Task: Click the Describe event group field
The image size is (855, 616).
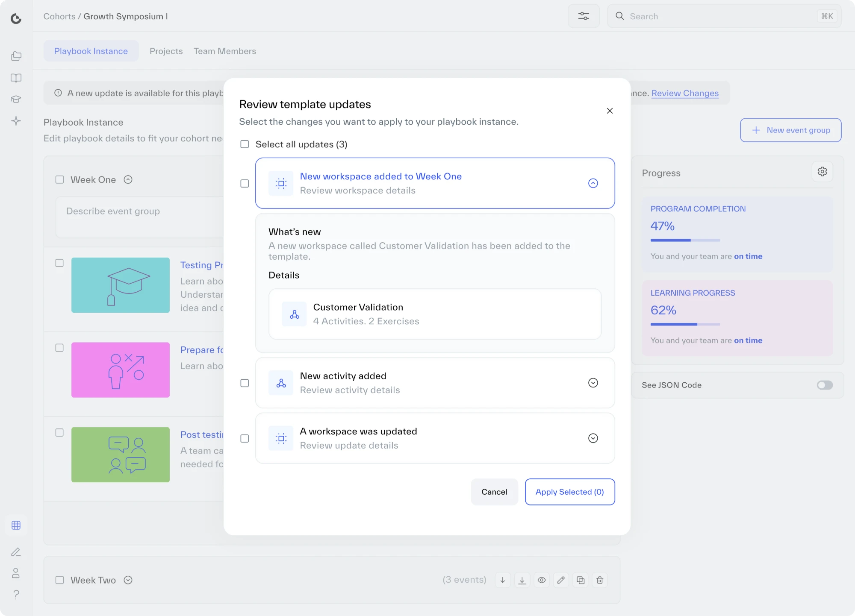Action: pos(140,217)
